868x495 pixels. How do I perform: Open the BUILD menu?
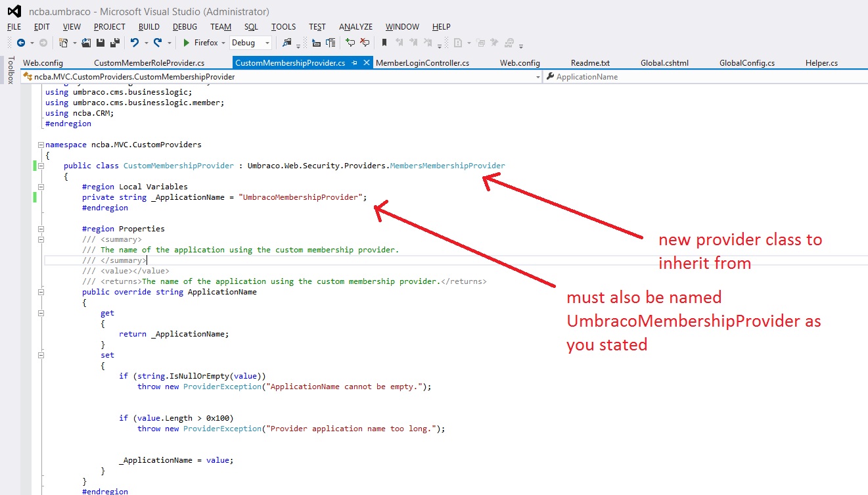pos(149,27)
